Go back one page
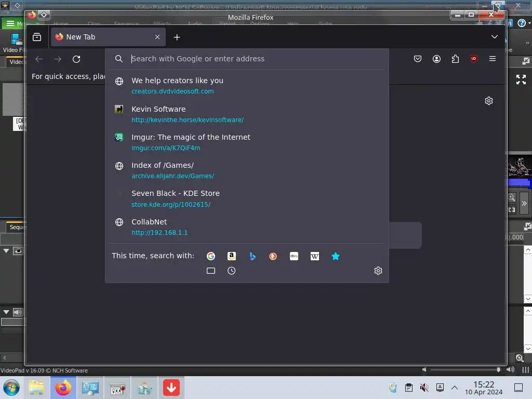The width and height of the screenshot is (532, 399). [39, 59]
